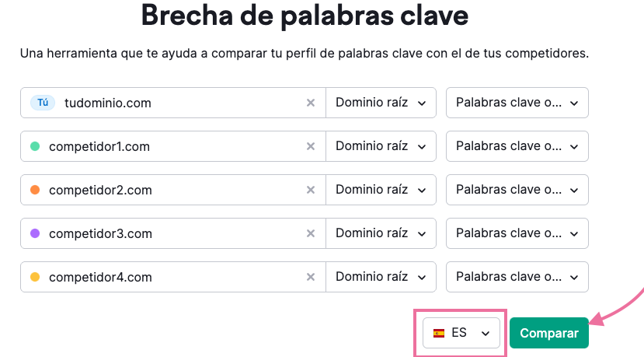Click the green dot beside competidor1.com
644x357 pixels.
coord(35,146)
